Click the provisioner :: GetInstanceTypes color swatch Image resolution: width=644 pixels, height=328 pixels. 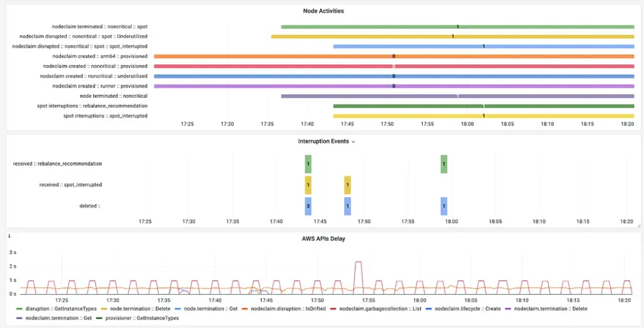(100, 318)
